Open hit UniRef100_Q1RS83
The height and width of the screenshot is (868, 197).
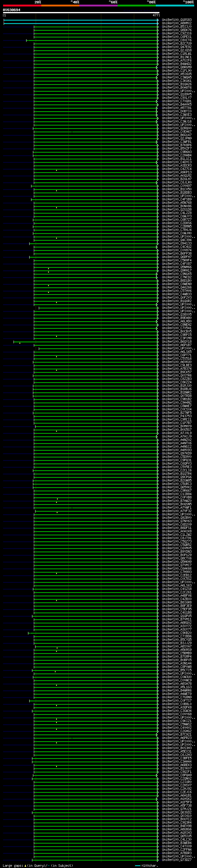177,20
